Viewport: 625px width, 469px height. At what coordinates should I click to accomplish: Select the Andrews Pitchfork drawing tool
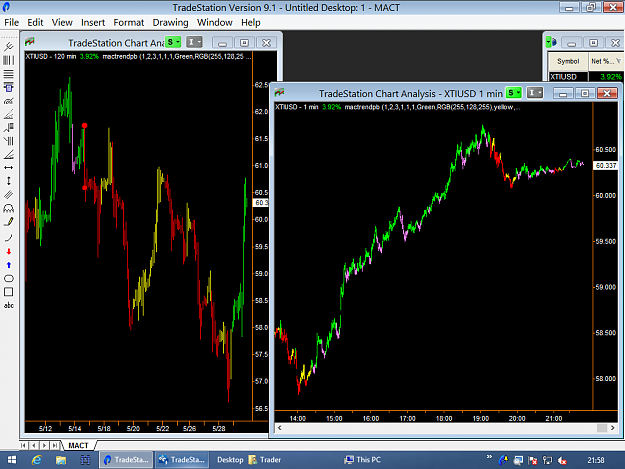click(x=8, y=47)
